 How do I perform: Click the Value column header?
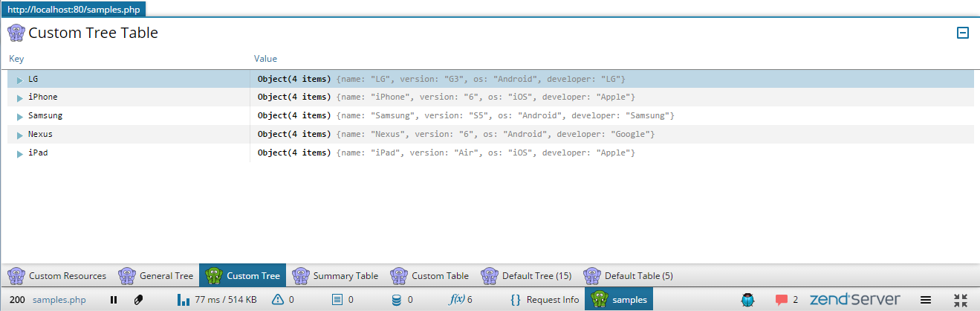click(265, 59)
